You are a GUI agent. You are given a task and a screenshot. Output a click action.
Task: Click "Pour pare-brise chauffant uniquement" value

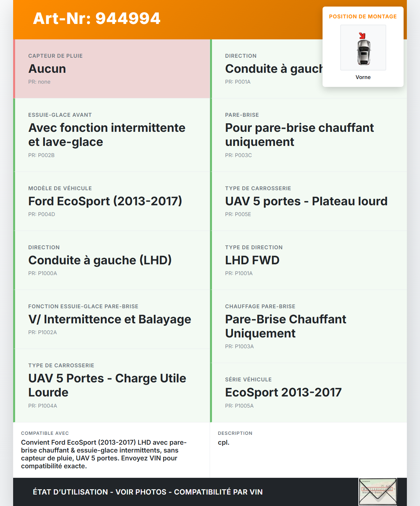(299, 135)
